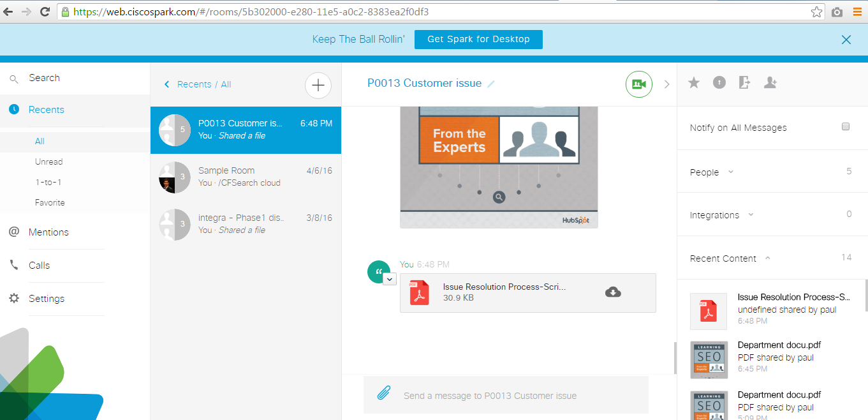Screen dimensions: 868x420
Task: Click the browser address bar URL
Action: [251, 12]
